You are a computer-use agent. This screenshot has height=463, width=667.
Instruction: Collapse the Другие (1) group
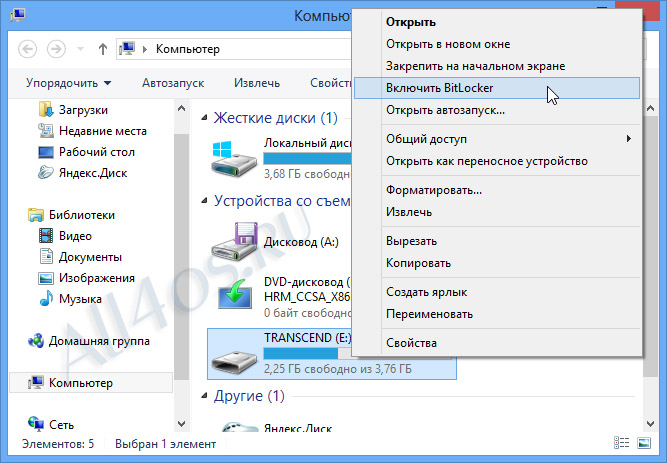(205, 396)
